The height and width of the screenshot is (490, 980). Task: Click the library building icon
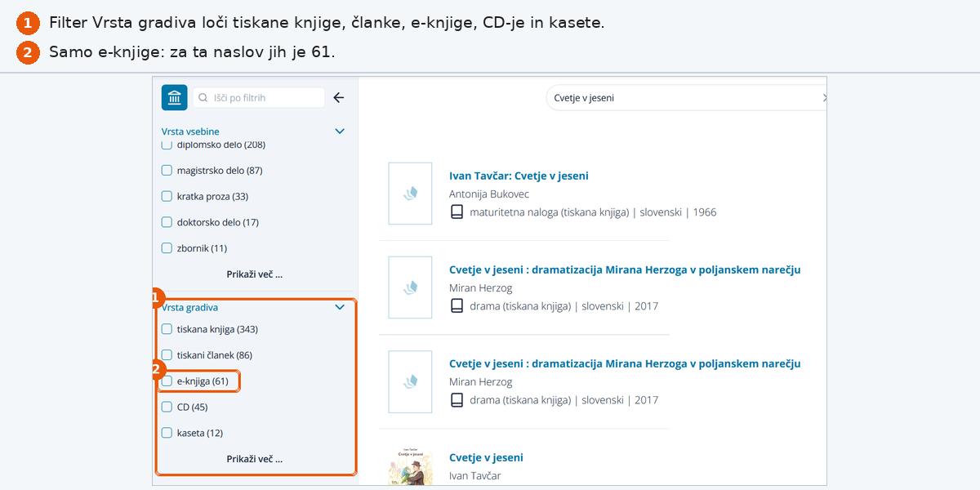pyautogui.click(x=175, y=97)
